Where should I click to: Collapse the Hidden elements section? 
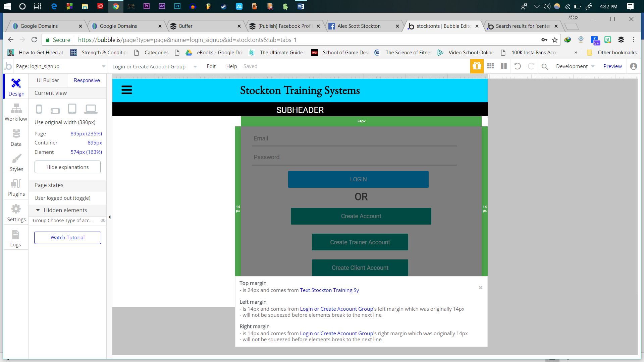(x=38, y=210)
